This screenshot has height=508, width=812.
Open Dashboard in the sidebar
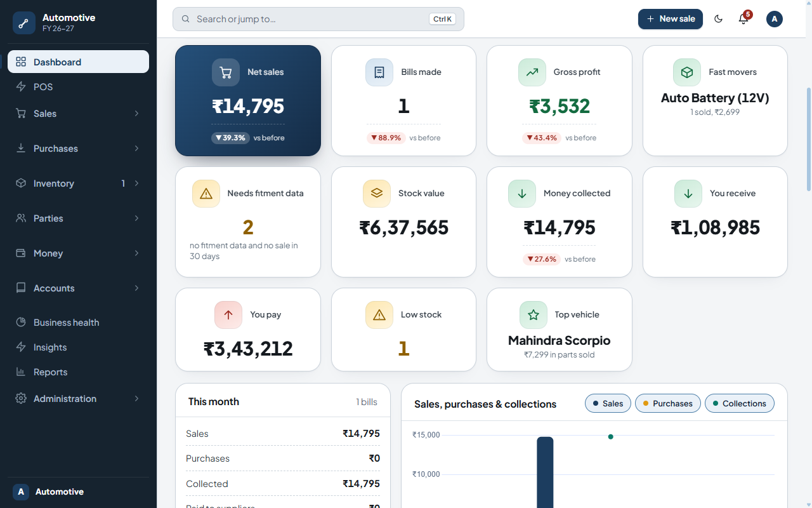click(78, 62)
